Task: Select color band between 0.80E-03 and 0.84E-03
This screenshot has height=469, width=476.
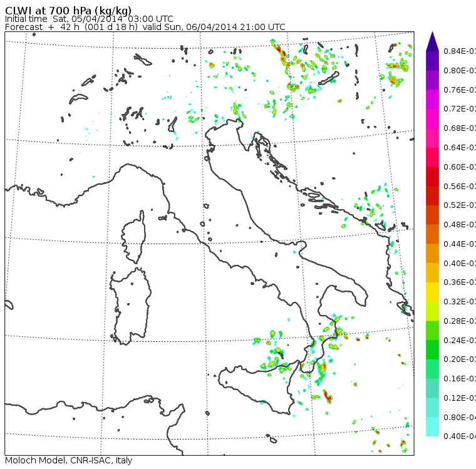Action: (432, 61)
